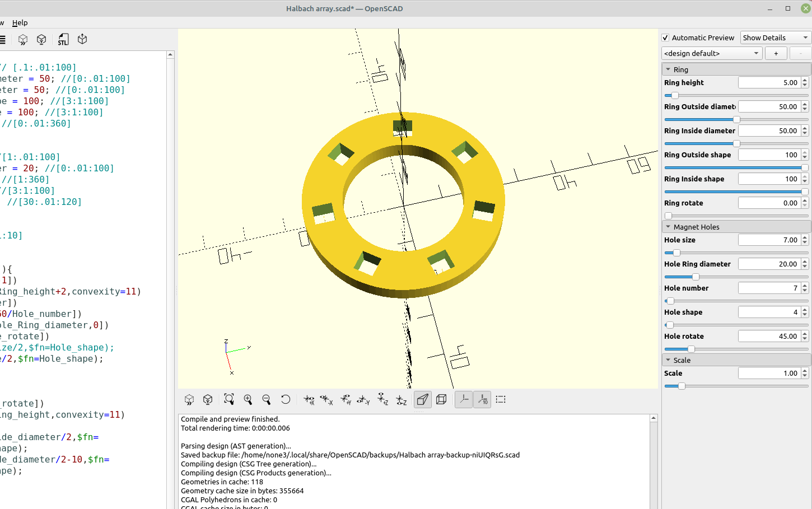Zoom to fit the model in view

[x=228, y=399]
